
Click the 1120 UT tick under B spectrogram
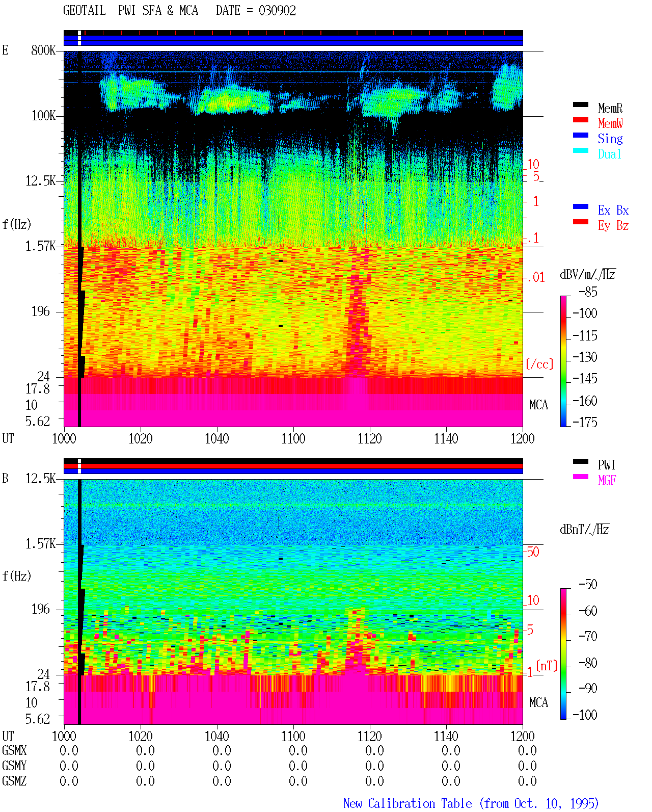click(369, 736)
